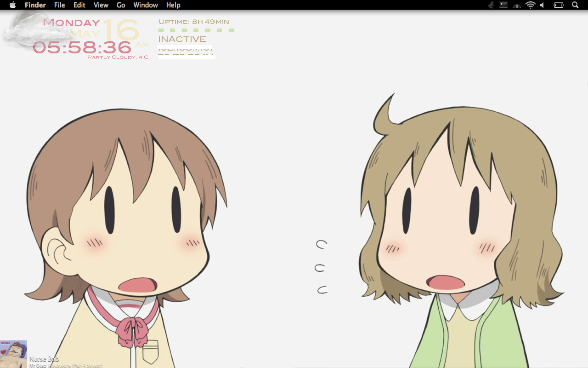The height and width of the screenshot is (368, 588).
Task: Click the Mr Oizo album art thumbnail
Action: 13,354
